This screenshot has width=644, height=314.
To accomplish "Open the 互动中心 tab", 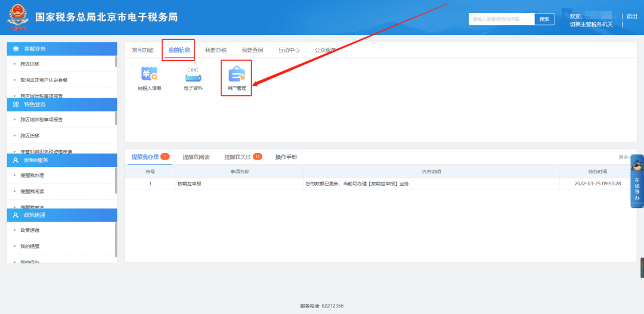I will tap(289, 50).
